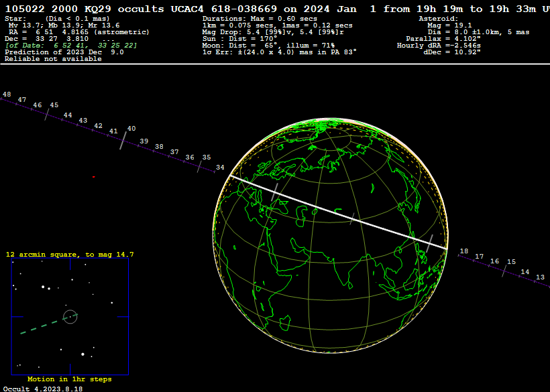Select the 'Parallax = 4.102"' value

[443, 39]
